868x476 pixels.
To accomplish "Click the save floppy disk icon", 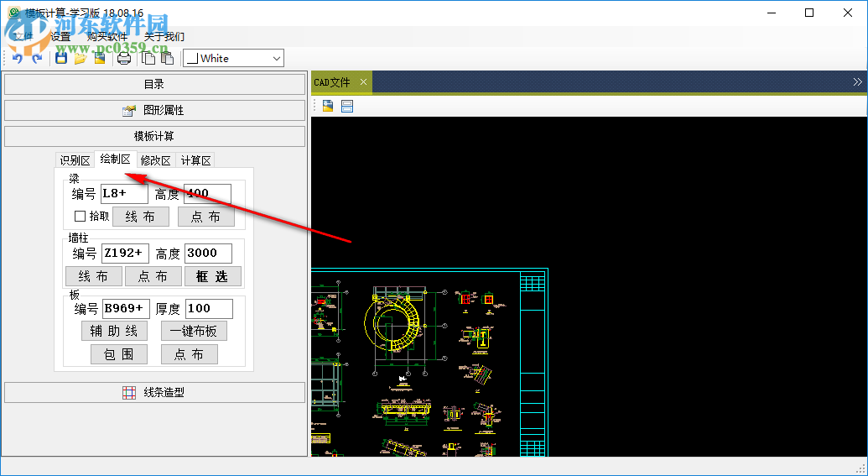I will pos(61,58).
